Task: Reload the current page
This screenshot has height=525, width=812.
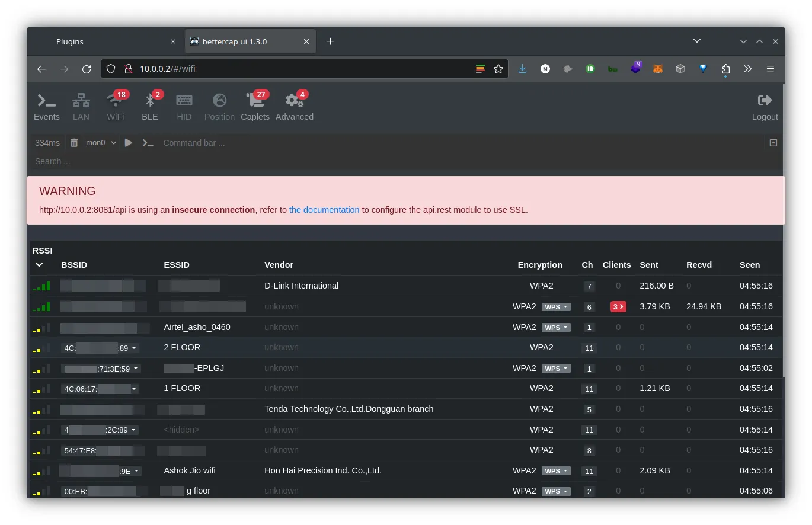Action: [87, 69]
